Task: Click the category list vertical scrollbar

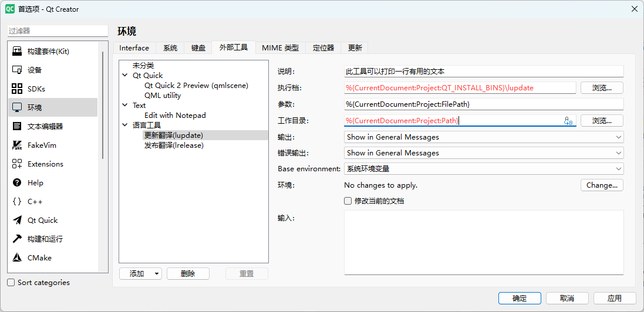Action: (103, 106)
